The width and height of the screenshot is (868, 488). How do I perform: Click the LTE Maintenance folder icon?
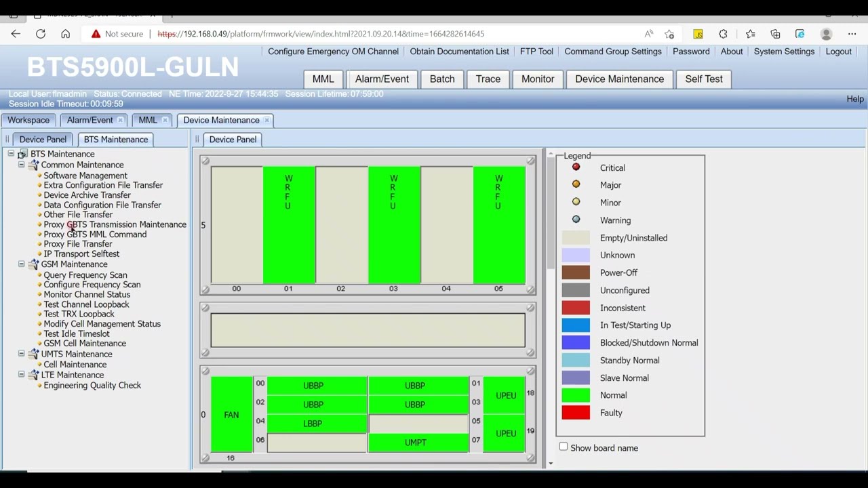click(x=33, y=375)
